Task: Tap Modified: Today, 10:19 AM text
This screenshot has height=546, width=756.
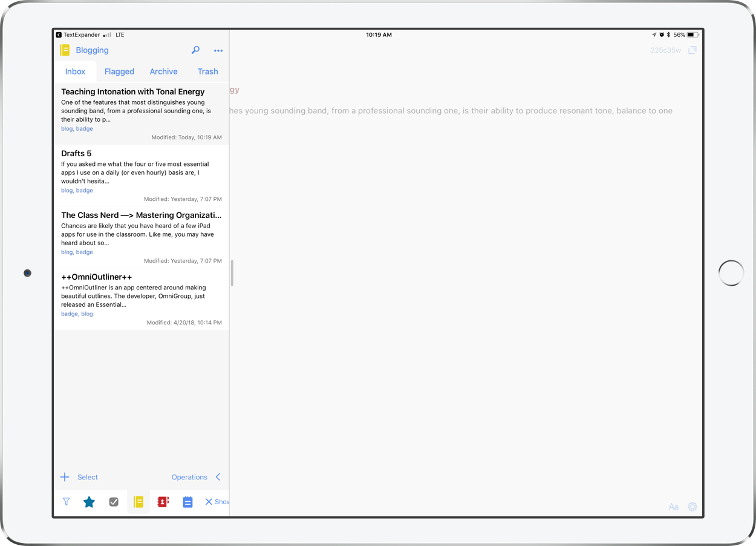Action: click(x=187, y=137)
